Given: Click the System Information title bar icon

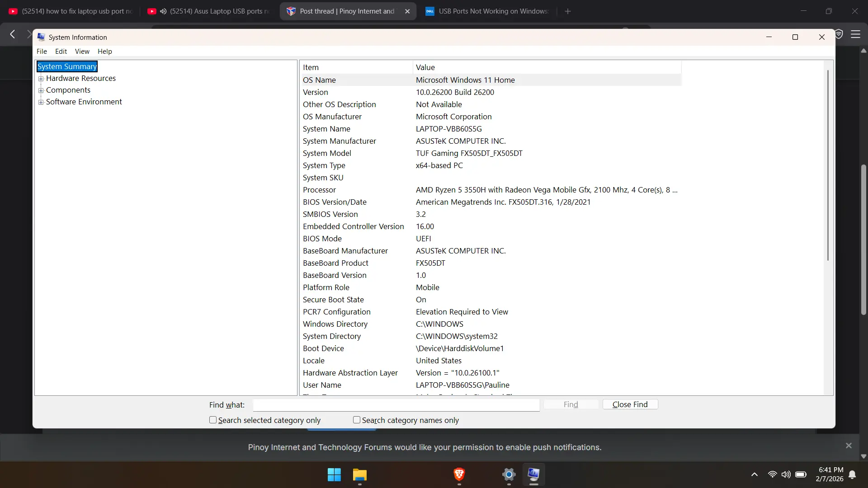Looking at the screenshot, I should (x=41, y=37).
